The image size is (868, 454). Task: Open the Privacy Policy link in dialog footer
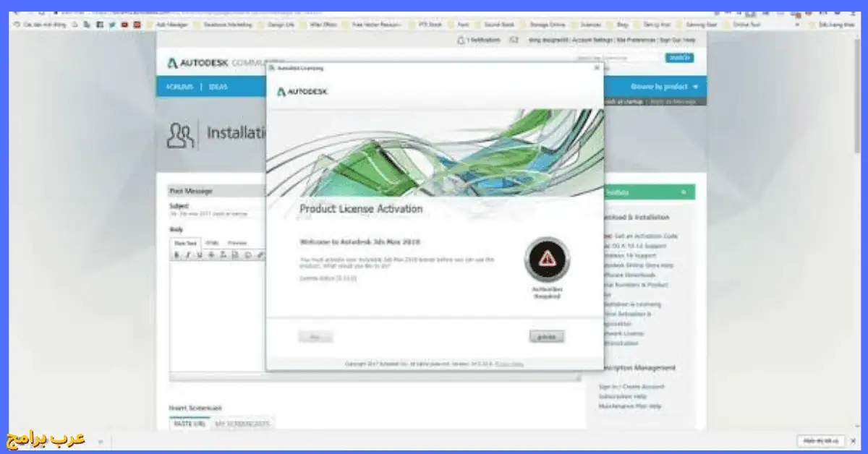509,364
